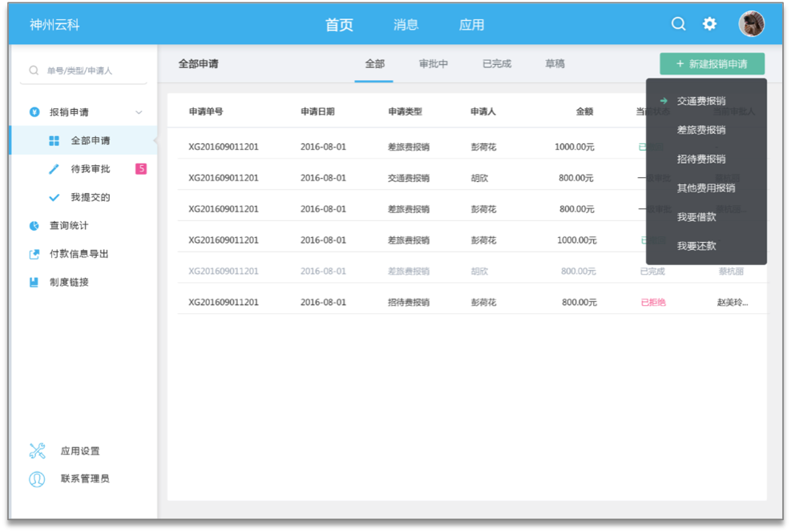Viewport: 791px width, 532px height.
Task: Click the person icon for 联系管理员
Action: (38, 479)
